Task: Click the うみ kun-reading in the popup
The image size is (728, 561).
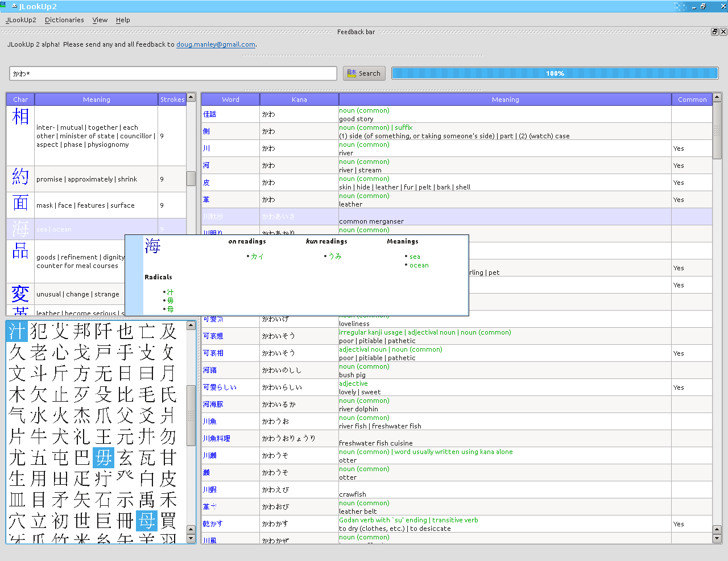Action: 335,257
